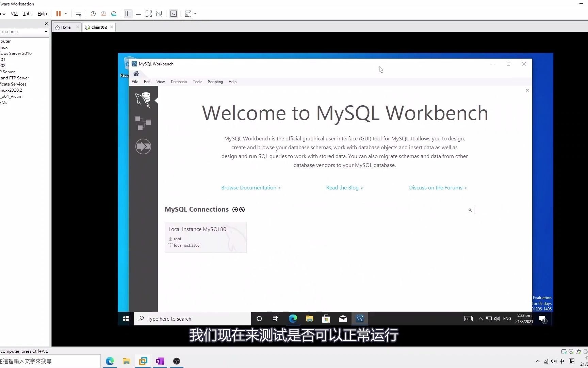Click the MySQL Workbench home tab icon
The image size is (588, 368).
click(136, 74)
